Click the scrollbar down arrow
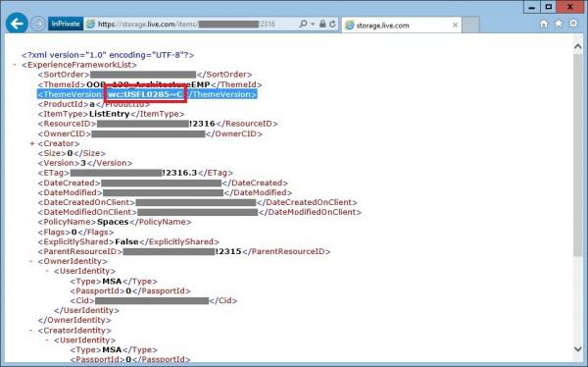588x367 pixels. tap(578, 349)
